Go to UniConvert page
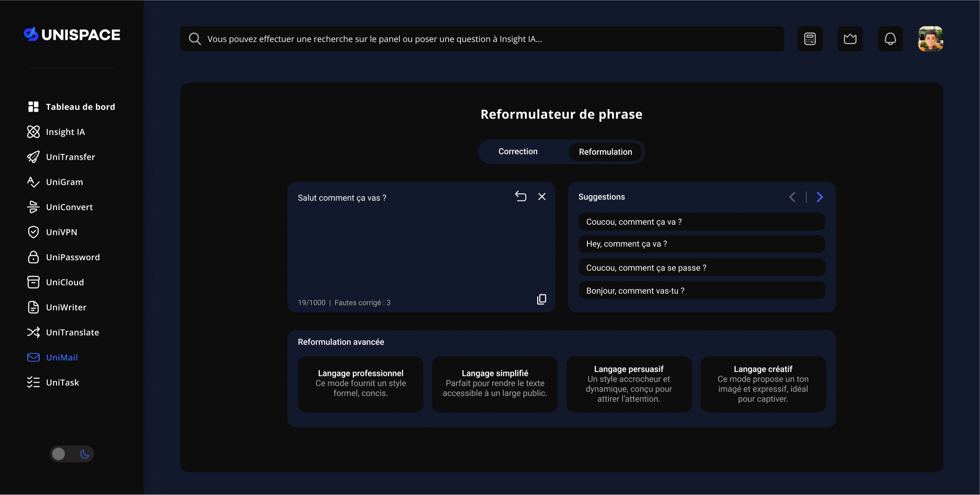Viewport: 980px width, 495px height. point(60,207)
